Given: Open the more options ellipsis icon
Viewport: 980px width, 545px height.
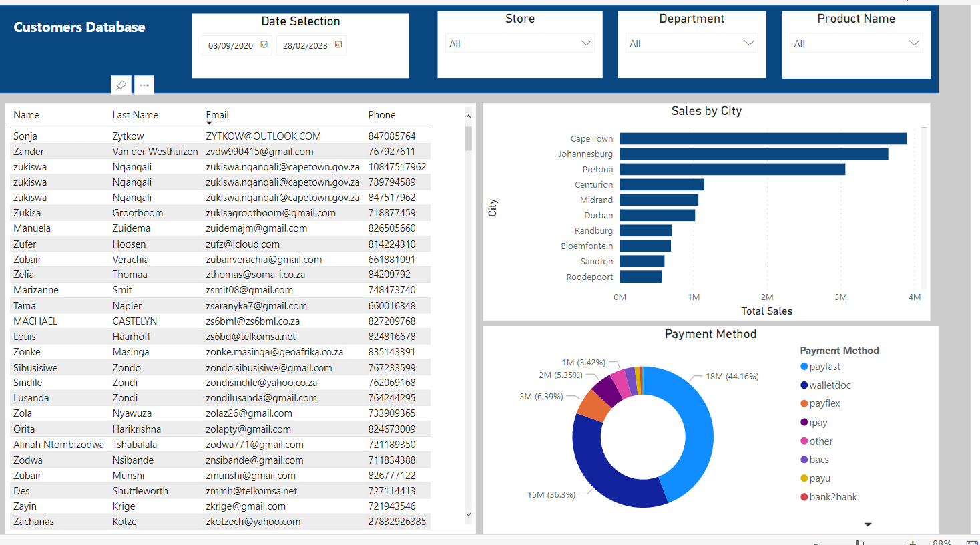Looking at the screenshot, I should 144,85.
